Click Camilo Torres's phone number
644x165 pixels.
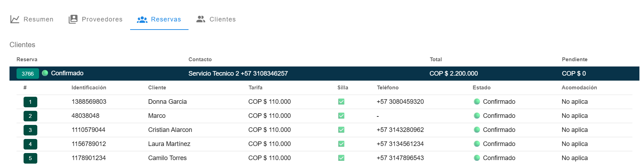pos(400,158)
